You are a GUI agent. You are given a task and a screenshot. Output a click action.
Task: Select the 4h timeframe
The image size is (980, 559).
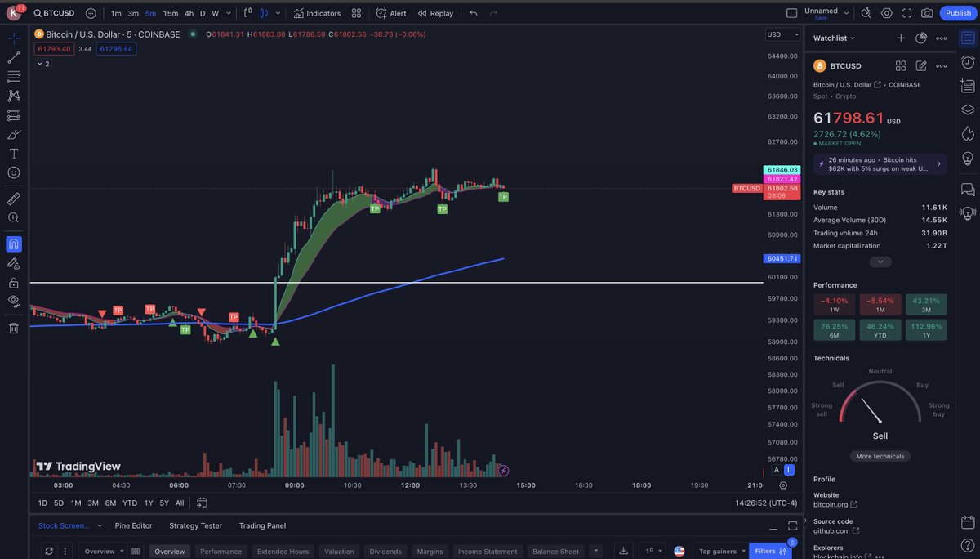(x=189, y=13)
